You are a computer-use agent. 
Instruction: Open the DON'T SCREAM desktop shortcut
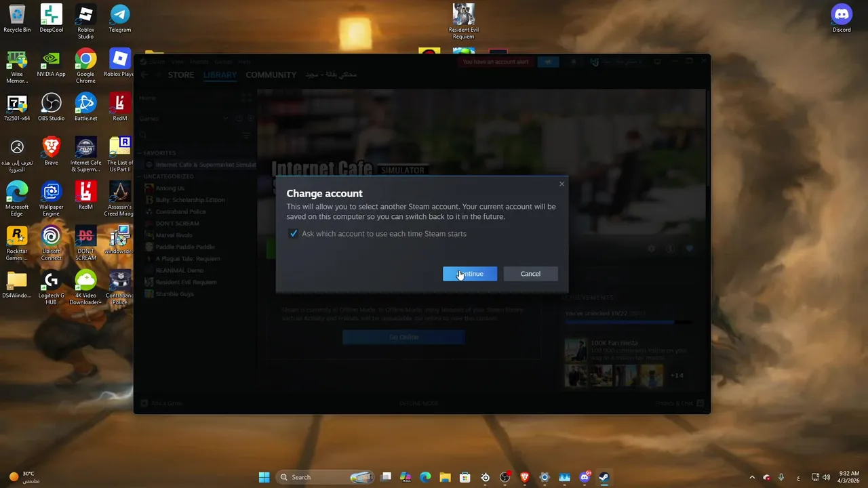[x=85, y=243]
